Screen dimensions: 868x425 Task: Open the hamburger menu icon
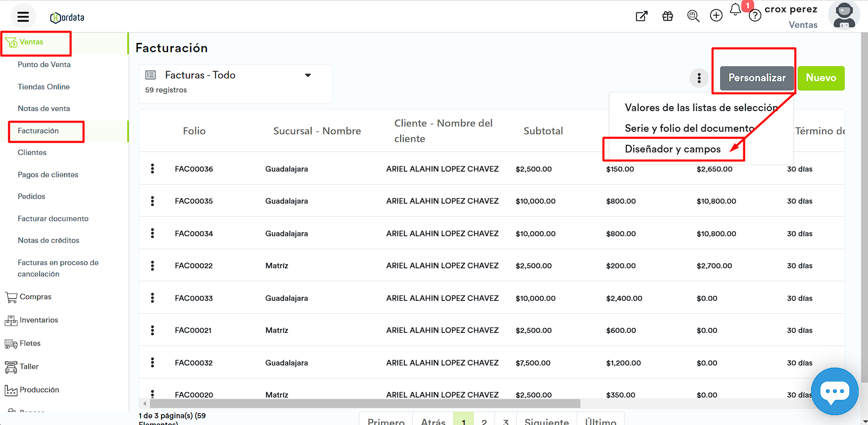(23, 17)
